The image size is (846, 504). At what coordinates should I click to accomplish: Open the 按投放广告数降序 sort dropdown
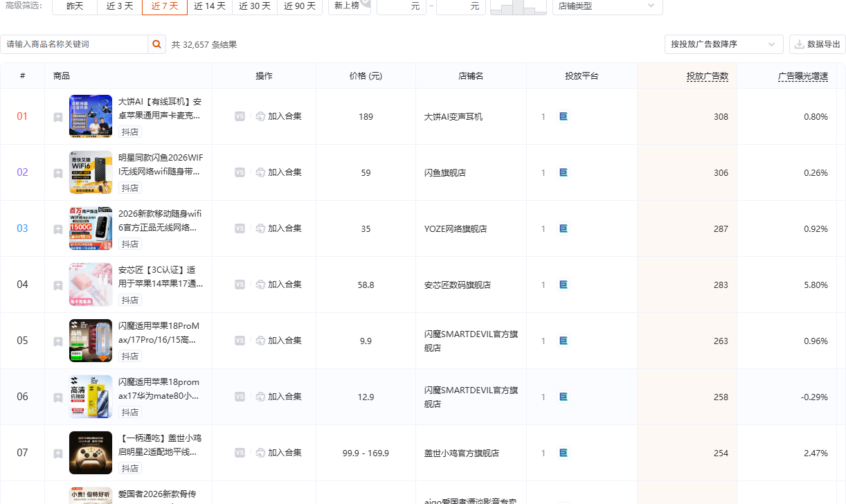tap(723, 44)
